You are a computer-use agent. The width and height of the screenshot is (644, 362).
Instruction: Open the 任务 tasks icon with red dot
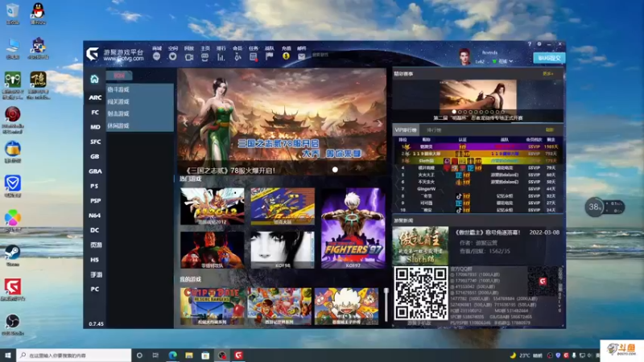point(254,57)
